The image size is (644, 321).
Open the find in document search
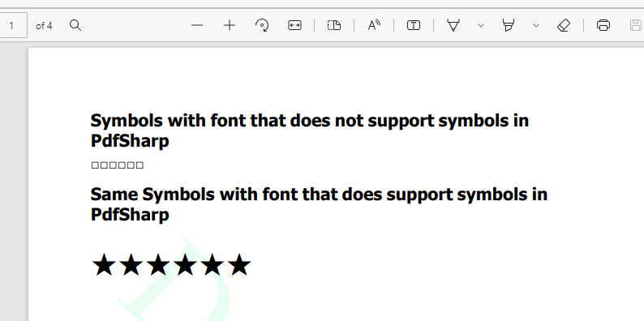click(x=75, y=25)
